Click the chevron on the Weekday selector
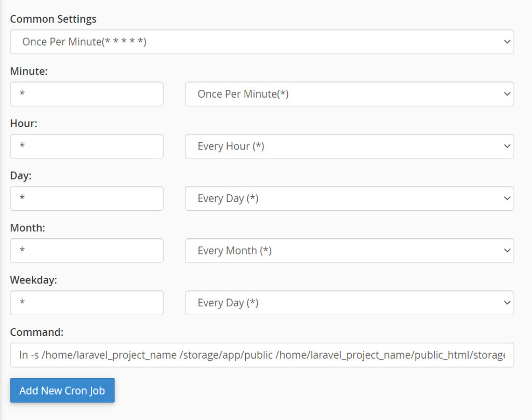 click(508, 303)
